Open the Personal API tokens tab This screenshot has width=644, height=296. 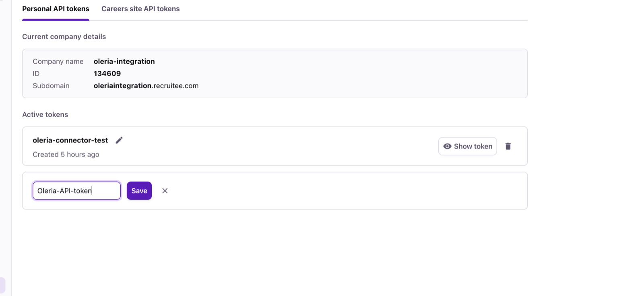[56, 9]
